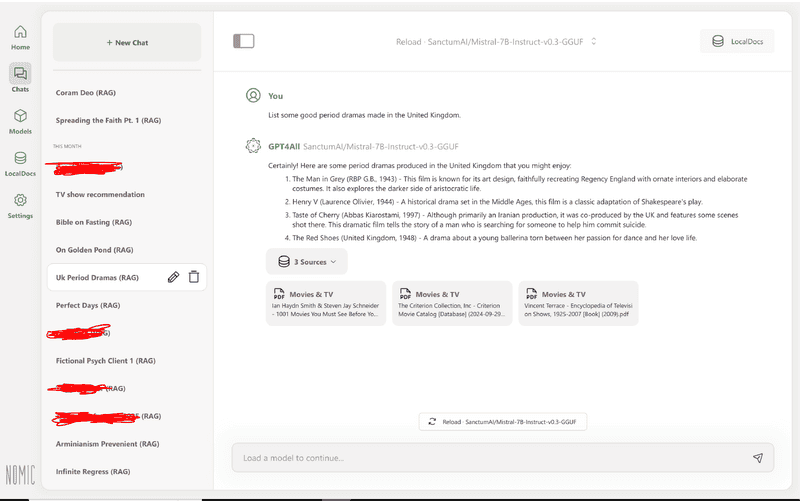Open Spreading the Faith Pt. 1 (RAG) chat
This screenshot has height=501, width=800.
[108, 120]
